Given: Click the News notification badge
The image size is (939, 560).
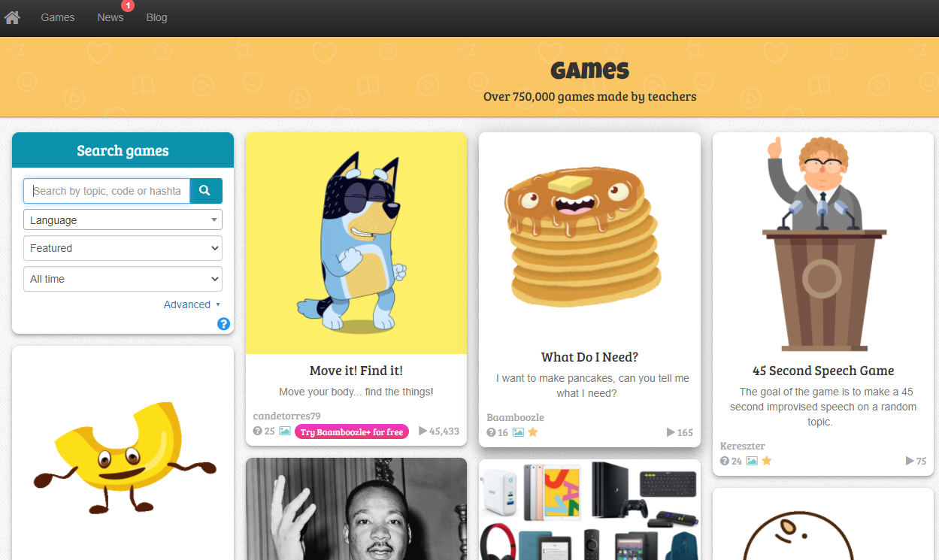Looking at the screenshot, I should (x=128, y=5).
